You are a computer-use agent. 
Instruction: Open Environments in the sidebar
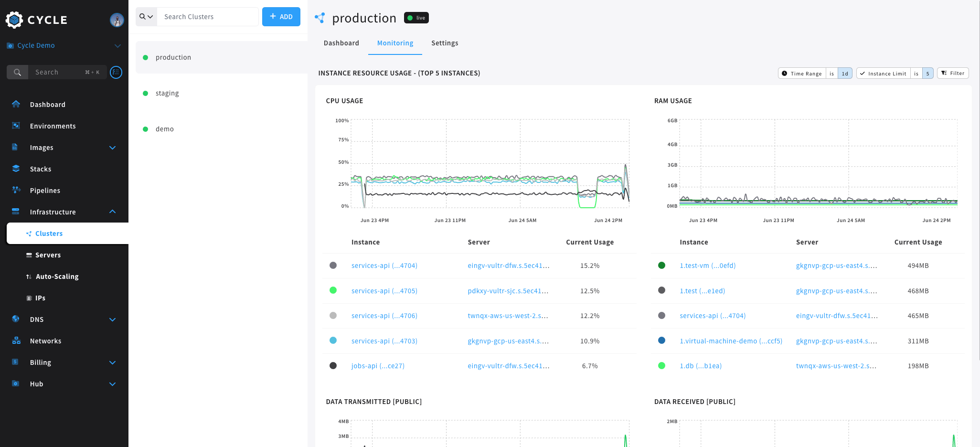click(x=53, y=126)
